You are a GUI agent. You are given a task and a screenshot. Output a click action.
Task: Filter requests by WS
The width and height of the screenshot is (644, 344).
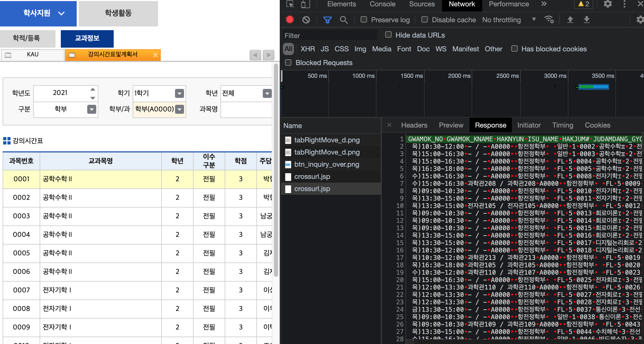click(x=441, y=49)
